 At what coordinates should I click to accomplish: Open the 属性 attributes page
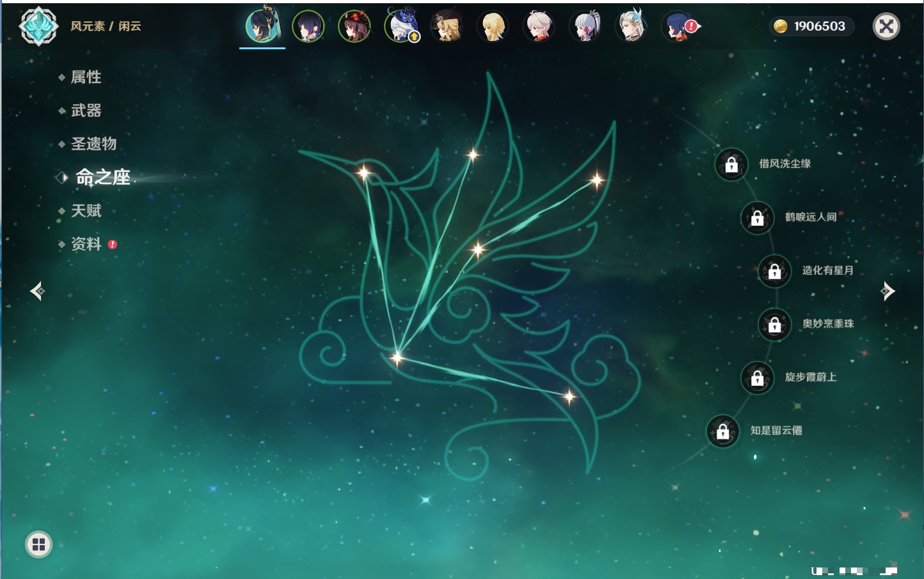point(86,77)
